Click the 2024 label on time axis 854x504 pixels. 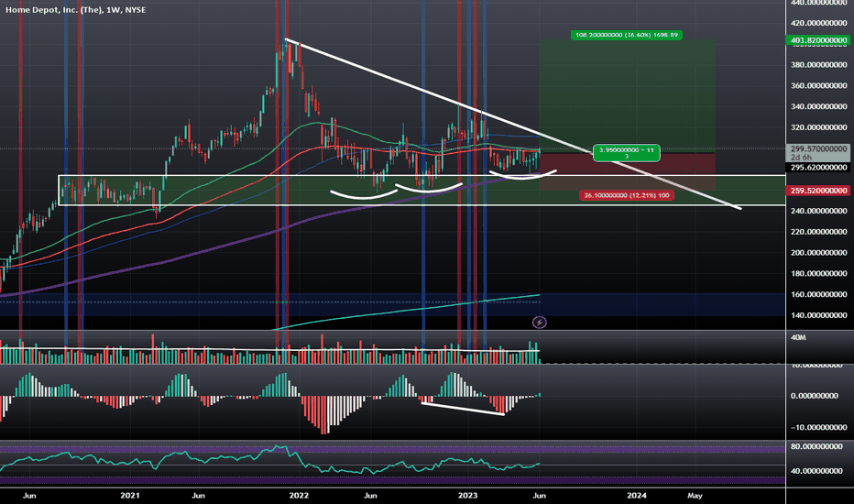coord(637,495)
